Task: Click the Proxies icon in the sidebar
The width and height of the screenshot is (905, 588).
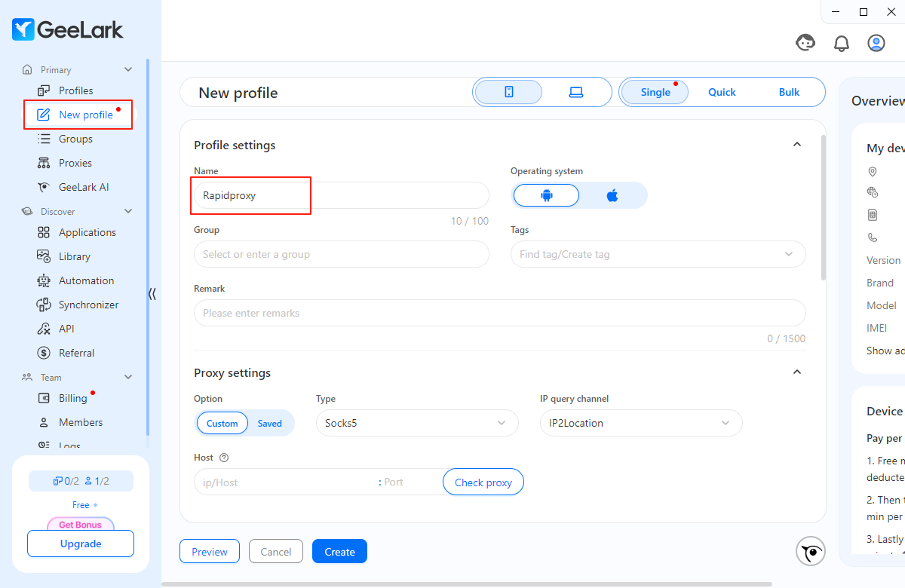Action: (x=44, y=163)
